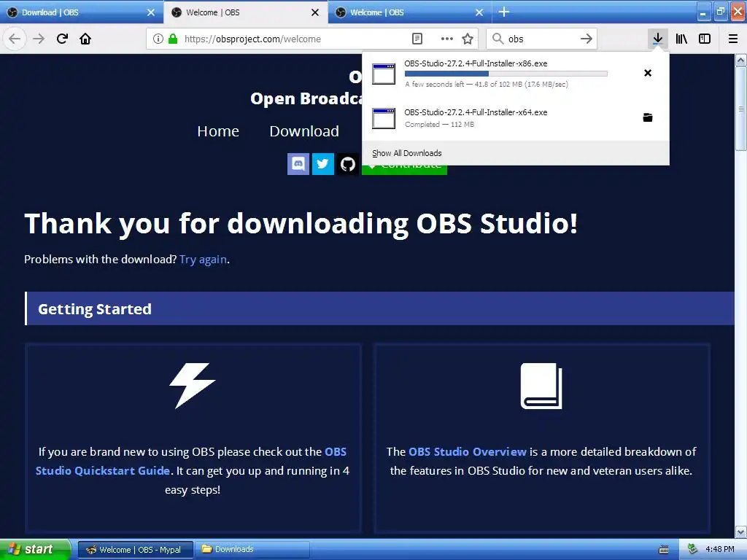Screen dimensions: 747x560
Task: Go forward one page in history
Action: (39, 39)
